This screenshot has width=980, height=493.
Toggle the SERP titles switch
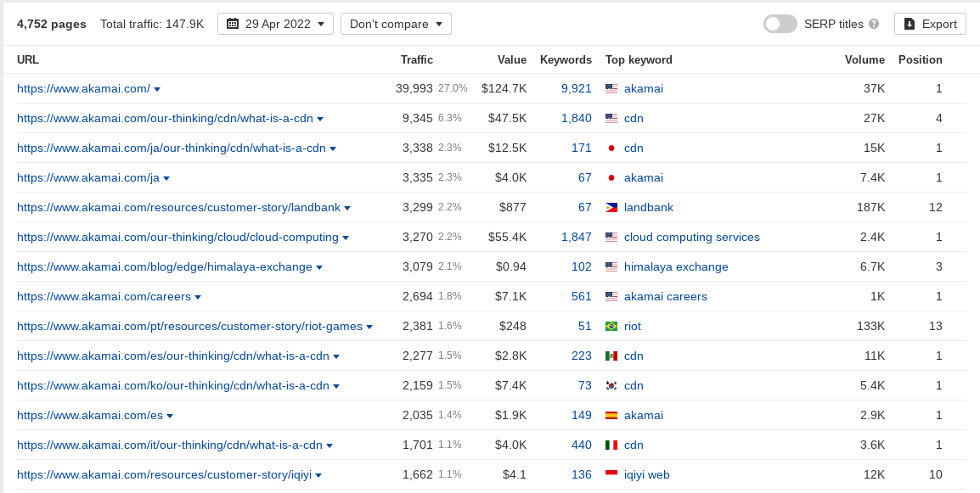[x=780, y=24]
